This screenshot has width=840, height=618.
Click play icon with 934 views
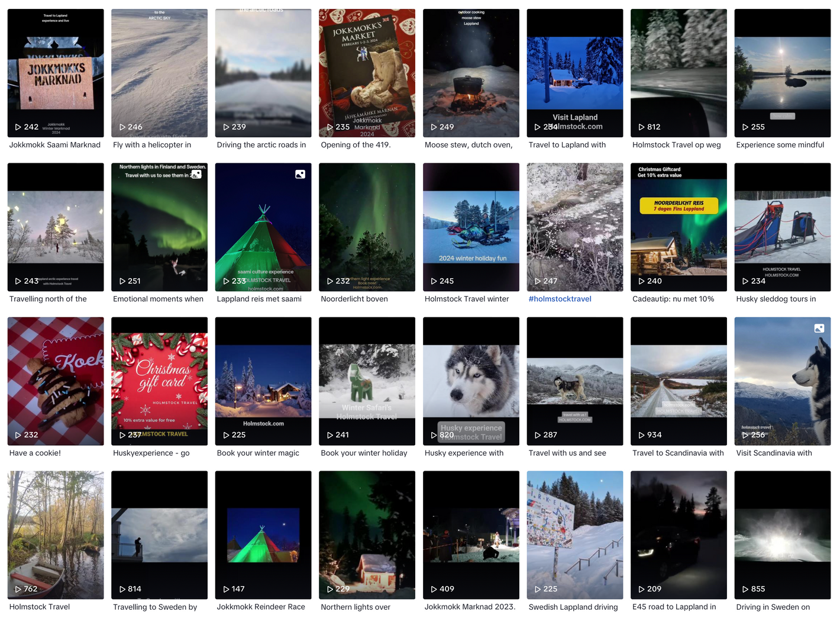pyautogui.click(x=642, y=434)
